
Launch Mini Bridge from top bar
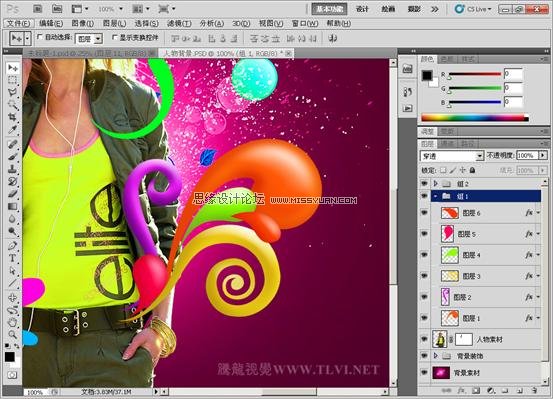point(56,9)
